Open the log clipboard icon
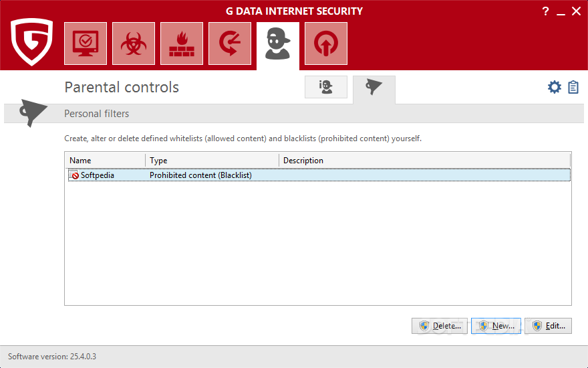Viewport: 588px width, 368px height. (x=573, y=87)
